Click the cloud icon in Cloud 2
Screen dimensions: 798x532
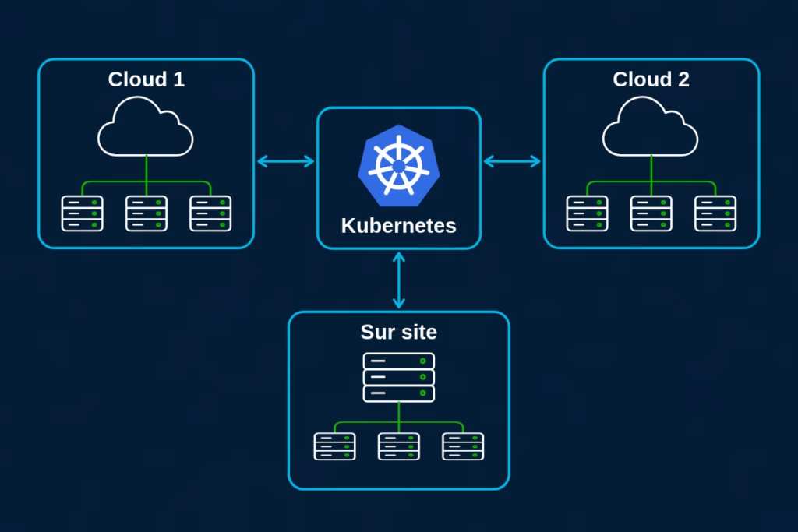point(651,126)
